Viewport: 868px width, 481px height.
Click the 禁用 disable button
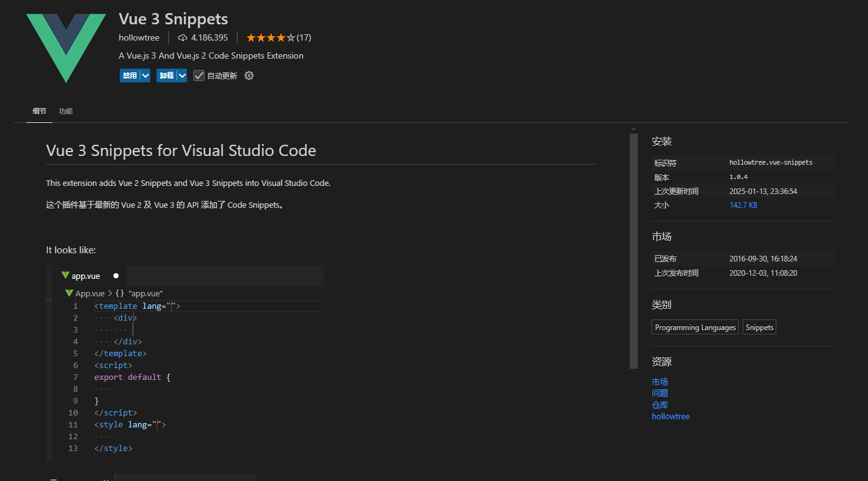point(130,75)
